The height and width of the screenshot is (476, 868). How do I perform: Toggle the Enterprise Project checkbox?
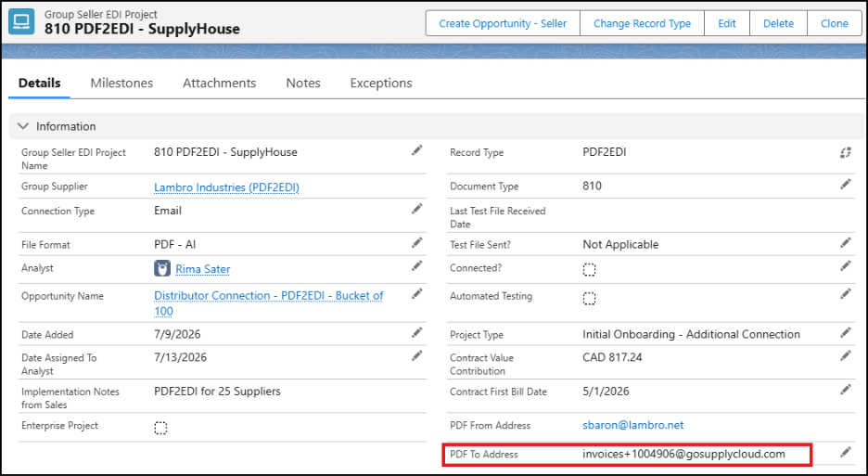point(160,428)
